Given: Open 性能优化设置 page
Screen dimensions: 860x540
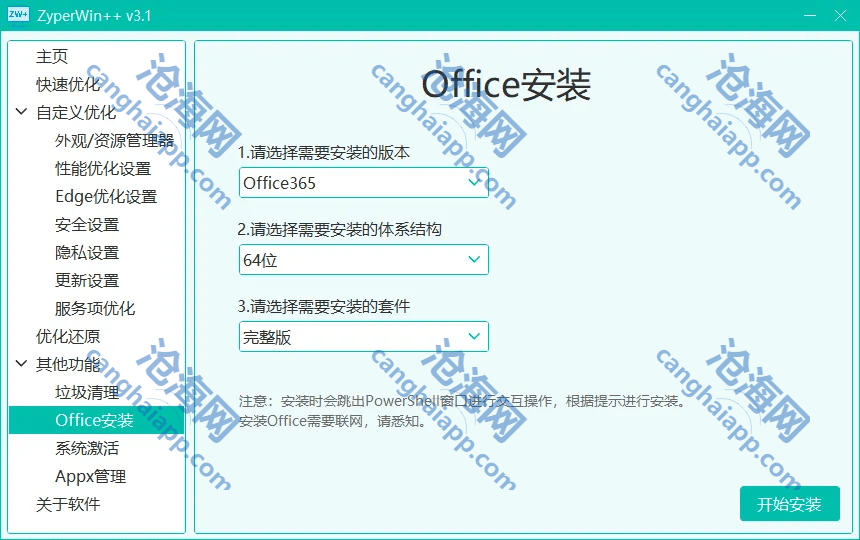Looking at the screenshot, I should [x=103, y=169].
